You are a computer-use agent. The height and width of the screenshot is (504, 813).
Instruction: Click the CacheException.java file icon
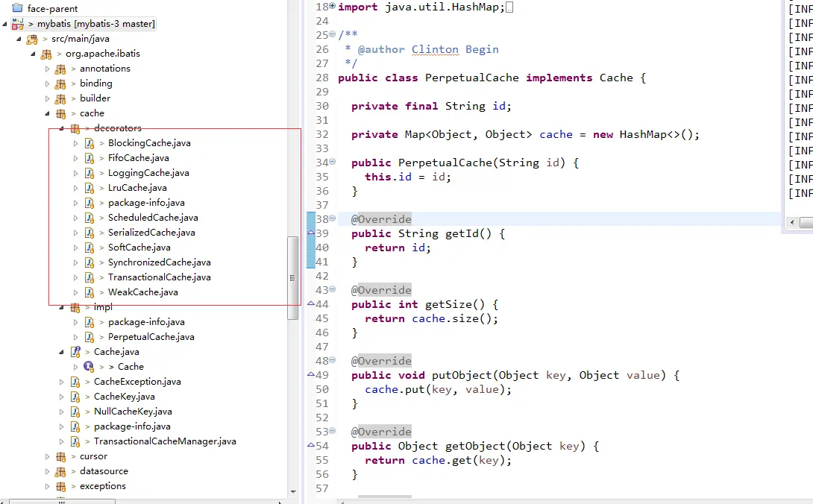75,382
